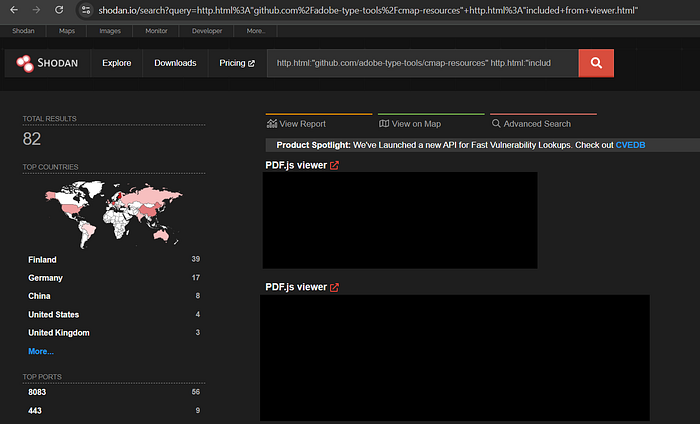Open first PDF.js viewer result title

pos(296,165)
